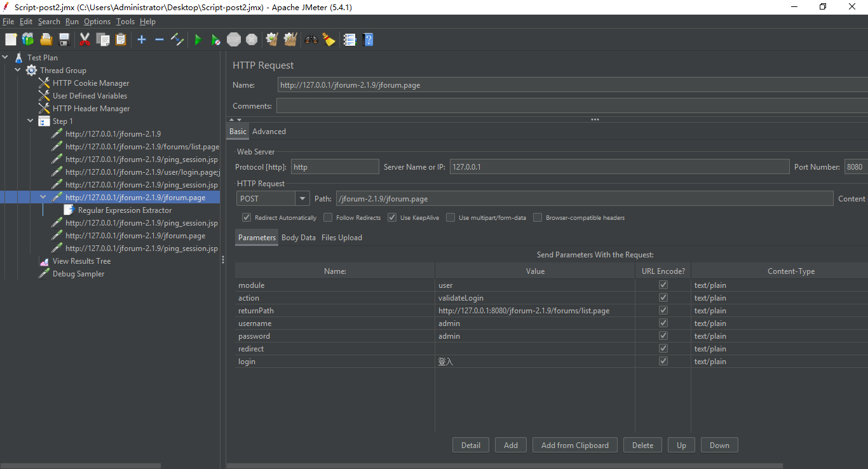This screenshot has width=868, height=469.
Task: Toggle URL Encode checkbox for login row
Action: click(663, 361)
